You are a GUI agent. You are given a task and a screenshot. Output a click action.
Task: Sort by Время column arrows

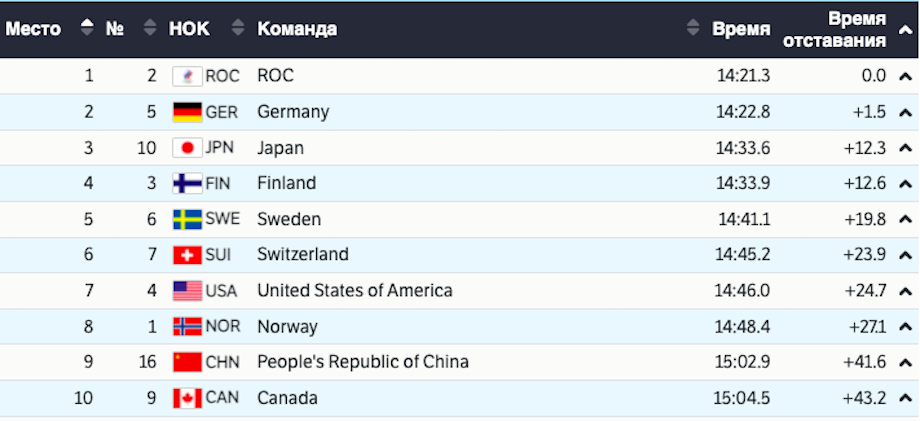(x=692, y=29)
